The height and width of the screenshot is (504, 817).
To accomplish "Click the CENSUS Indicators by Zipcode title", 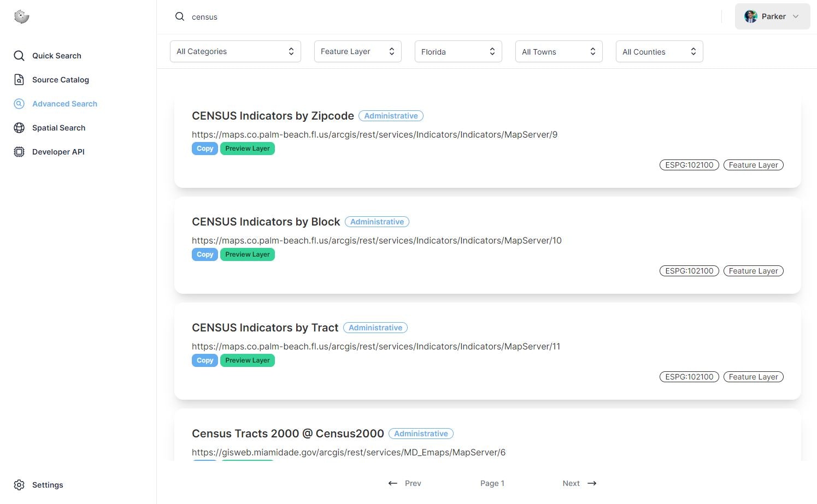I will (x=273, y=116).
